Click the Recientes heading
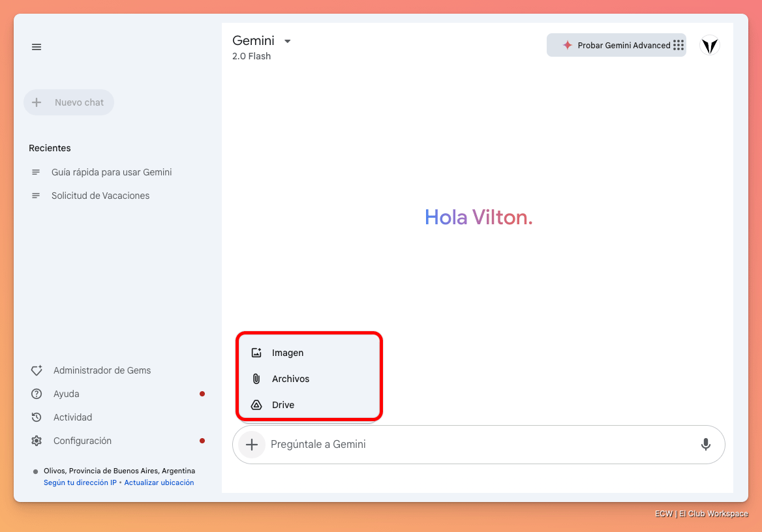The width and height of the screenshot is (762, 532). (x=50, y=148)
